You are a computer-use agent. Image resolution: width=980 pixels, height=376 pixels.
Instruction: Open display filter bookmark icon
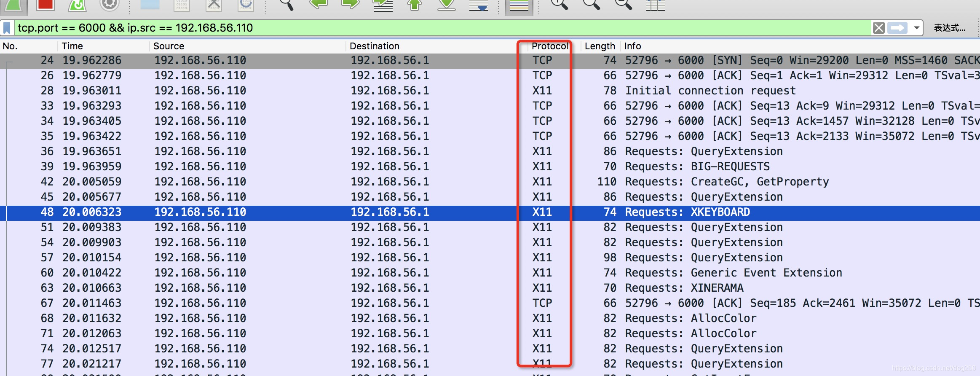point(7,28)
